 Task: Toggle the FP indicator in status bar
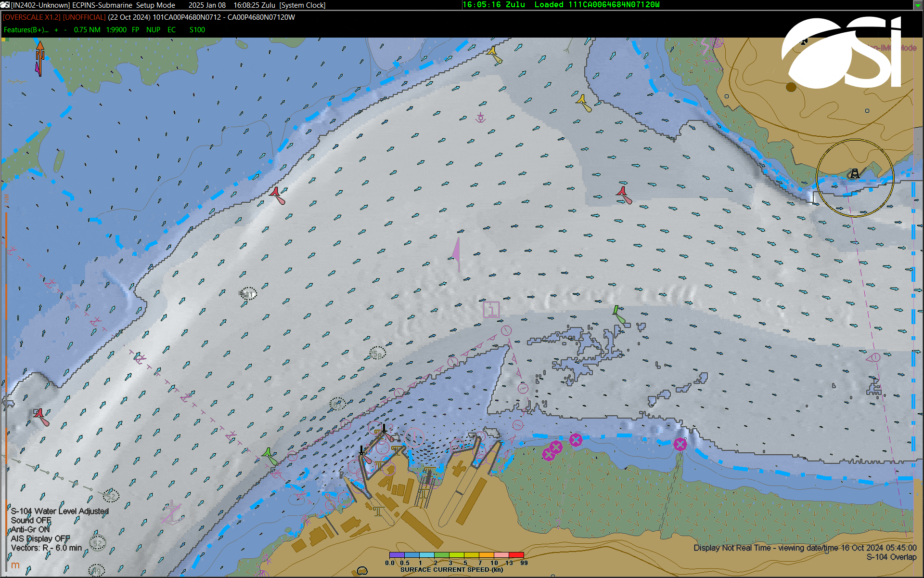(x=135, y=30)
